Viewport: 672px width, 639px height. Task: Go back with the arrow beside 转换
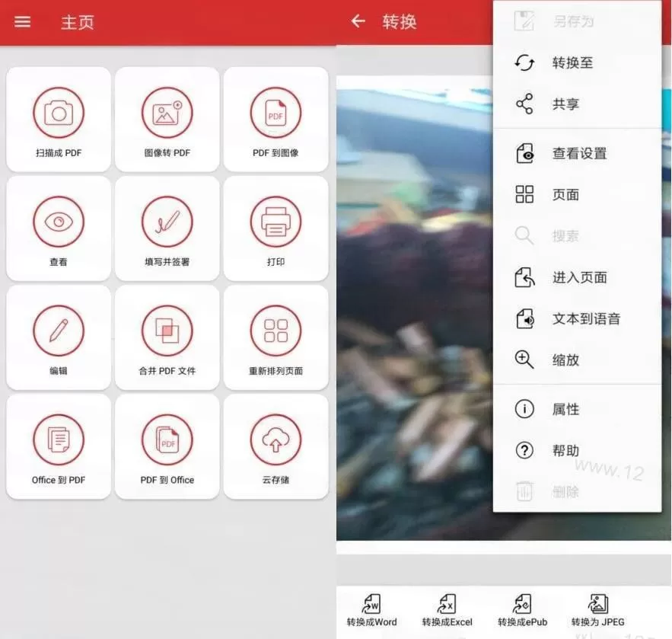[x=358, y=21]
